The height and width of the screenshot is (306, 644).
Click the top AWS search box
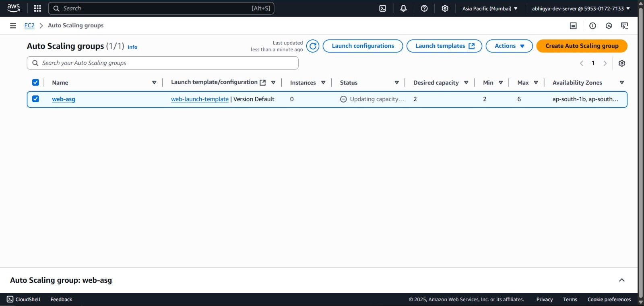[x=161, y=8]
